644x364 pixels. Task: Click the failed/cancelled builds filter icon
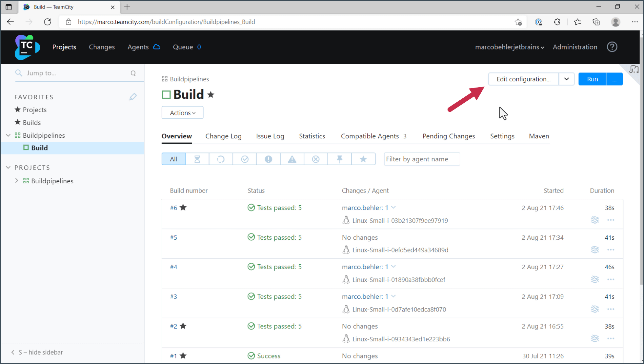click(x=316, y=159)
